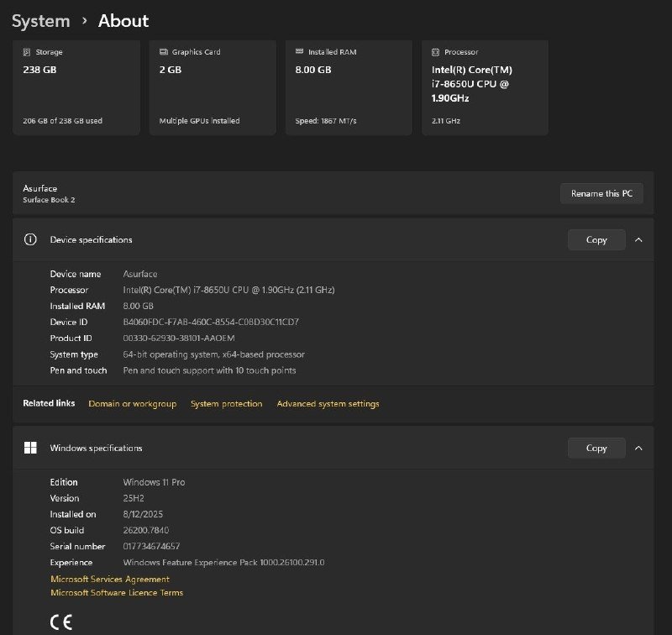Collapse the Windows specifications section

(x=638, y=449)
